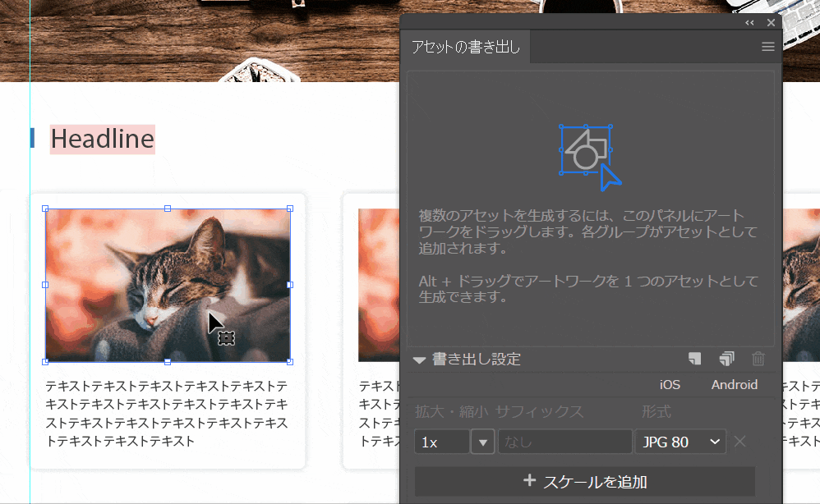
Task: Open the scale preset dropdown arrow
Action: point(482,442)
